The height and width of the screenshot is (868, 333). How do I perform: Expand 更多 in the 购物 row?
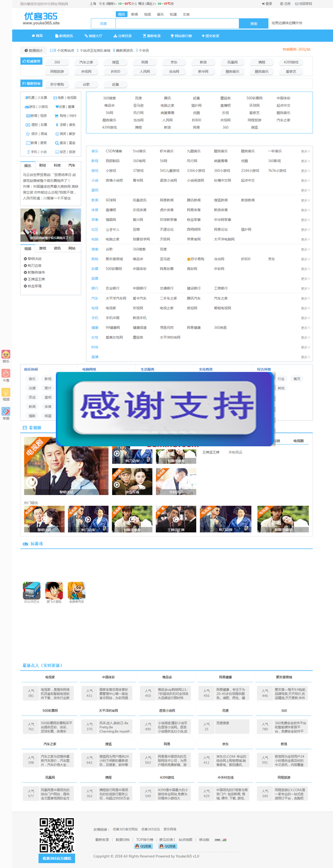pos(305,259)
